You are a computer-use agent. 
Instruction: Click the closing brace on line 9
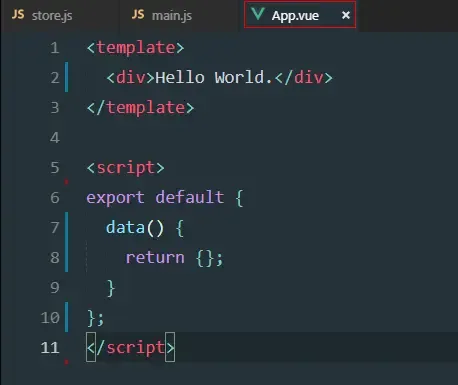111,288
